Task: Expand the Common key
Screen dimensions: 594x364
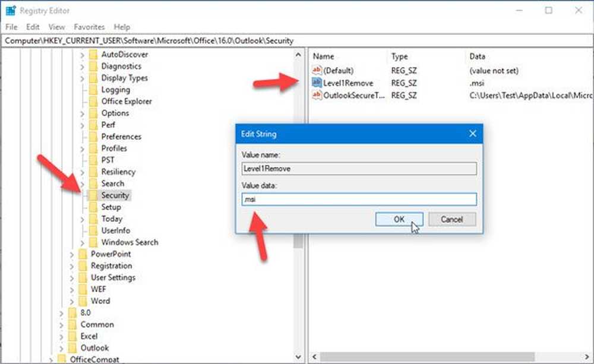Action: [x=61, y=325]
